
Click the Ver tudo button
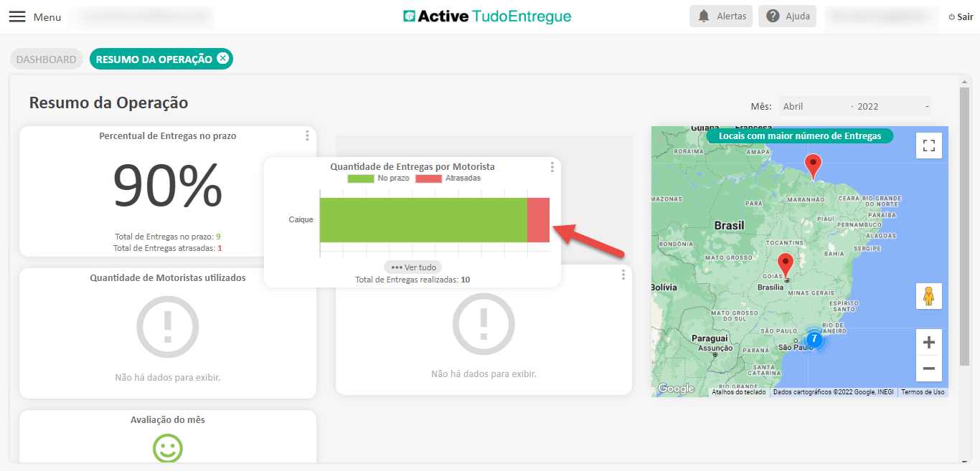(x=413, y=266)
